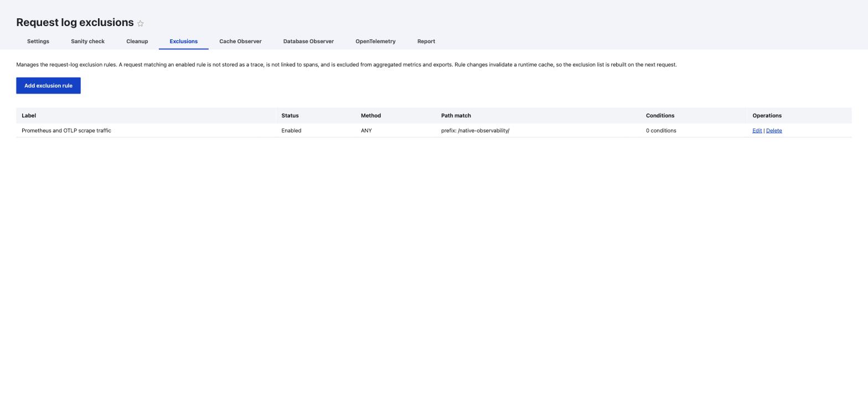Switch to the Sanity check tab
The height and width of the screenshot is (420, 868).
tap(87, 42)
